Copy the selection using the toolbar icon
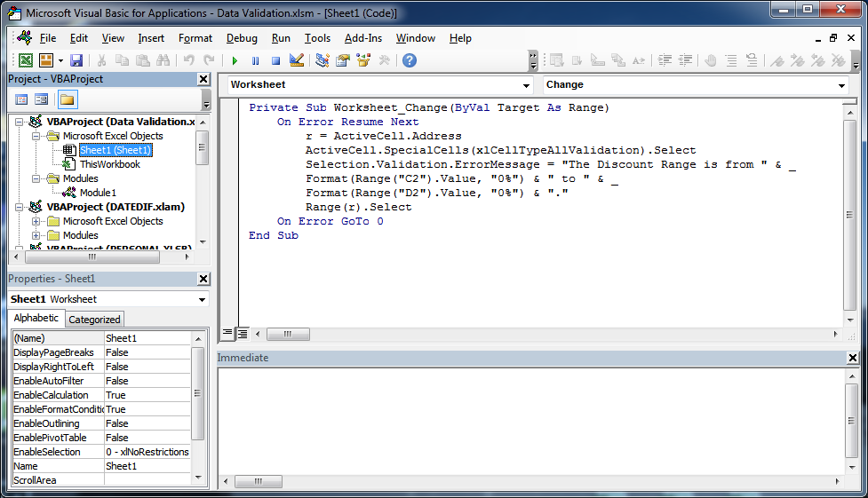 tap(122, 60)
